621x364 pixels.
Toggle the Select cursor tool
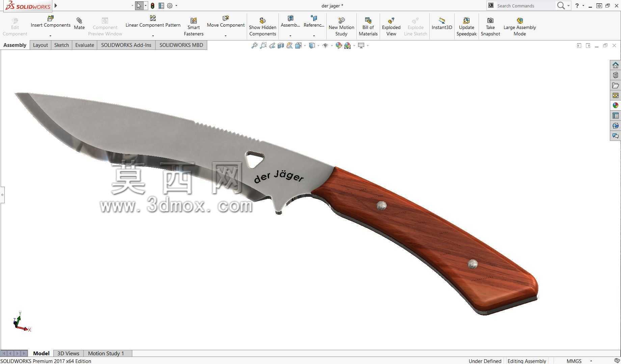pyautogui.click(x=139, y=6)
